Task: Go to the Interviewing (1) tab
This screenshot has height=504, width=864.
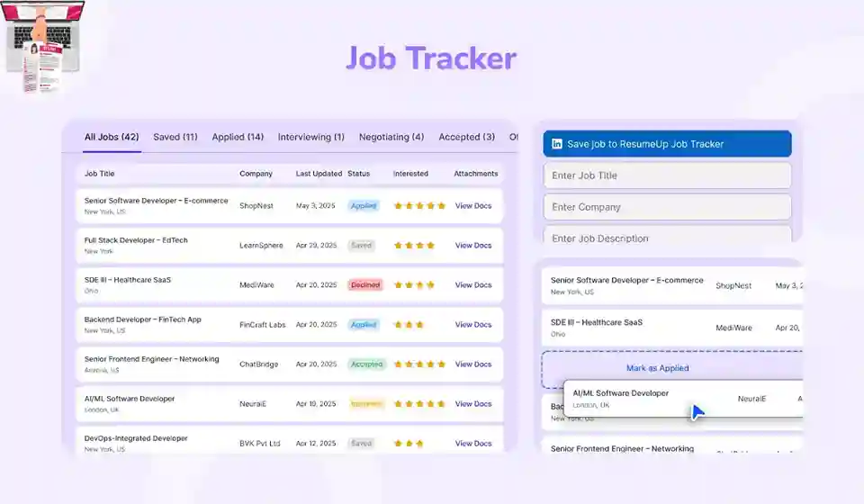Action: (310, 137)
